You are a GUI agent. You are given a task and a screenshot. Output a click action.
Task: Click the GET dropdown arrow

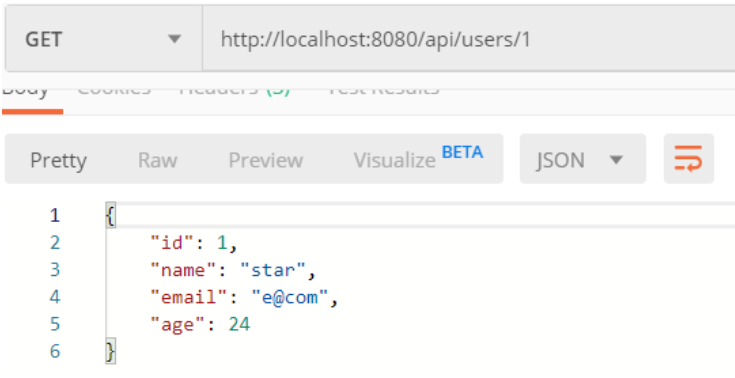(174, 39)
